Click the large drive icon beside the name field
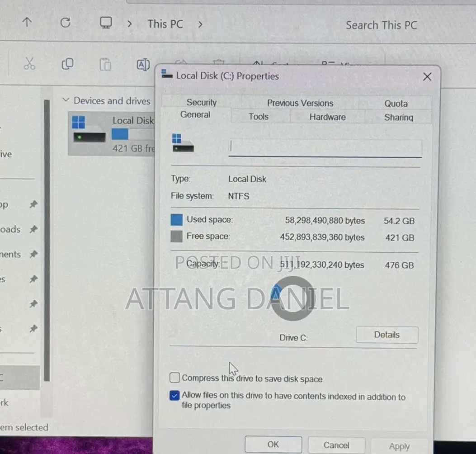476x454 pixels. (x=183, y=143)
